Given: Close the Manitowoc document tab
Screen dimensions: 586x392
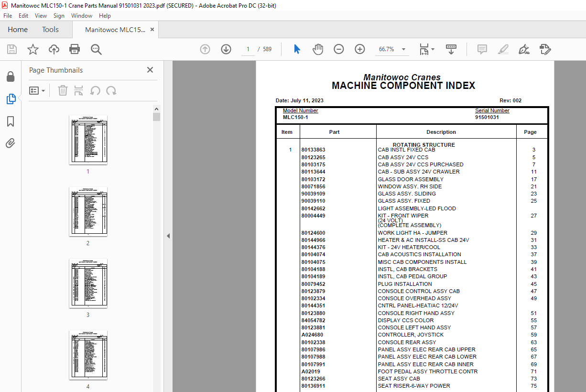Looking at the screenshot, I should point(152,30).
